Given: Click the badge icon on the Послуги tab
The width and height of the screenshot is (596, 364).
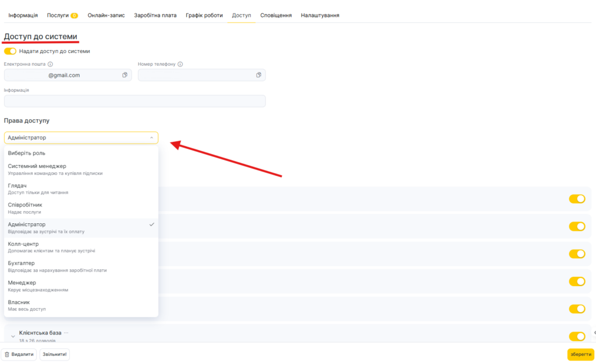Looking at the screenshot, I should coord(74,15).
